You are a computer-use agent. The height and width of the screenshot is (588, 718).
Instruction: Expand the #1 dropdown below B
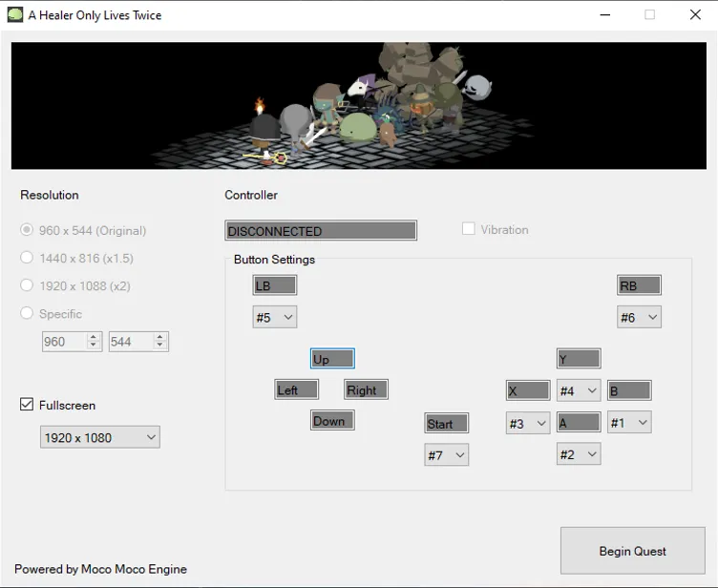629,422
